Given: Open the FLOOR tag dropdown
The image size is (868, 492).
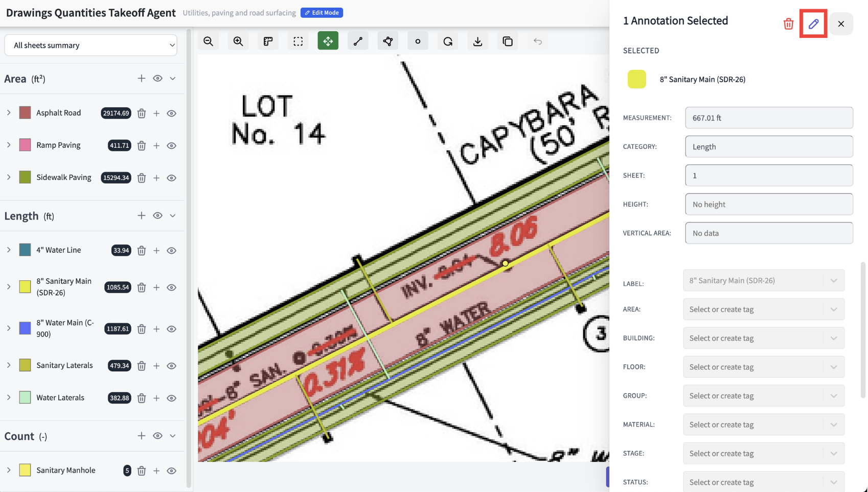Looking at the screenshot, I should coord(764,367).
